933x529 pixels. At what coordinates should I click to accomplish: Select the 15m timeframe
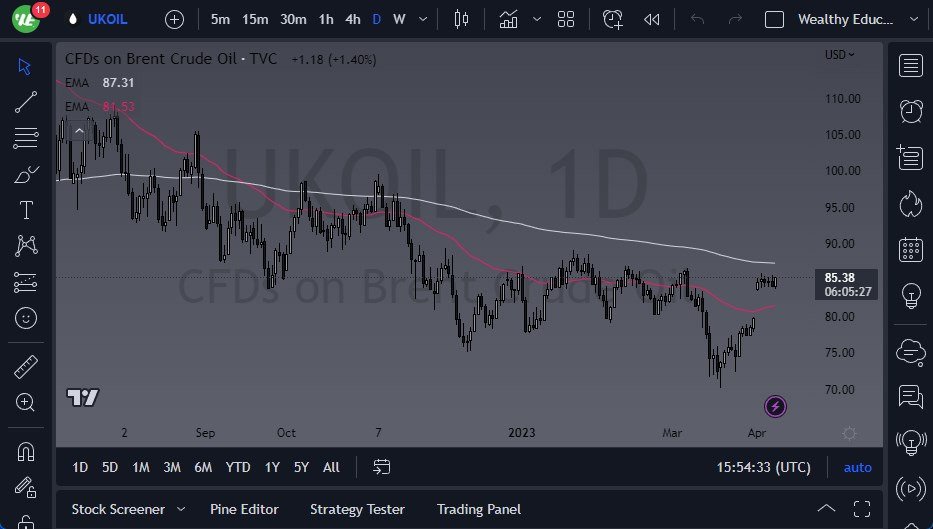point(255,19)
